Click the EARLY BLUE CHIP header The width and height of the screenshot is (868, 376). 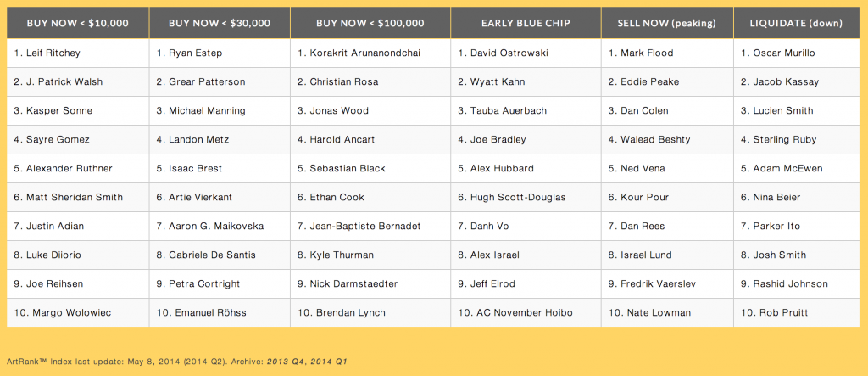tap(526, 23)
